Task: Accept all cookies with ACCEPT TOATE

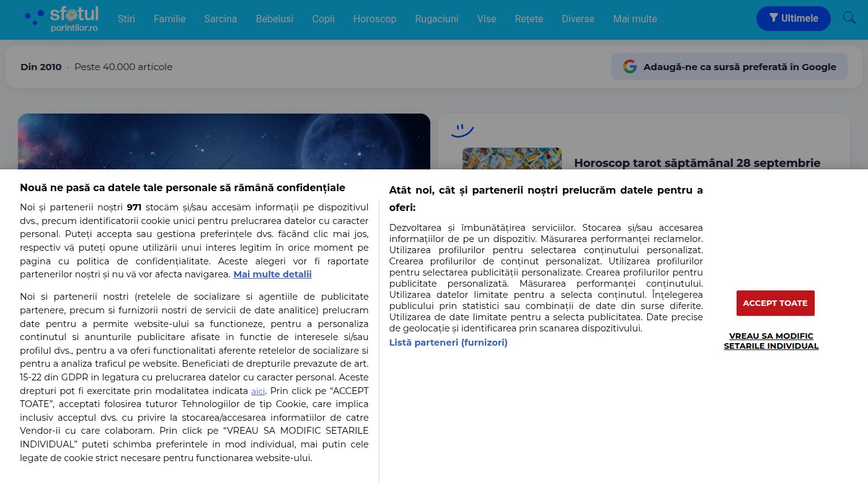Action: click(x=775, y=303)
